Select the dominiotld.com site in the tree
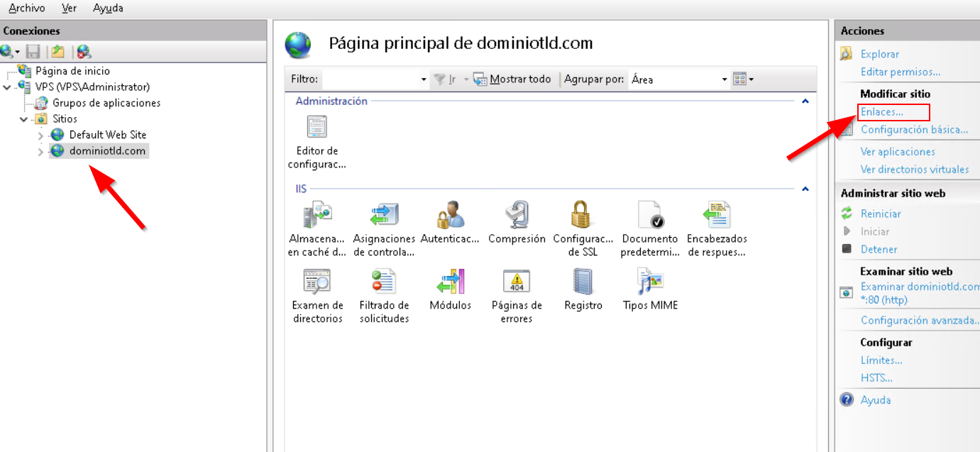The height and width of the screenshot is (452, 980). pyautogui.click(x=107, y=151)
